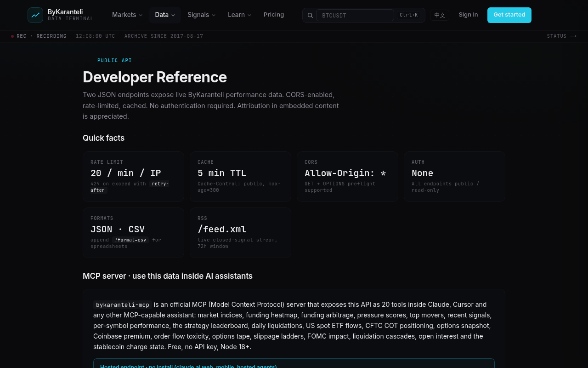Image resolution: width=588 pixels, height=368 pixels.
Task: Click the ByKaranteli chart logo icon
Action: (35, 15)
